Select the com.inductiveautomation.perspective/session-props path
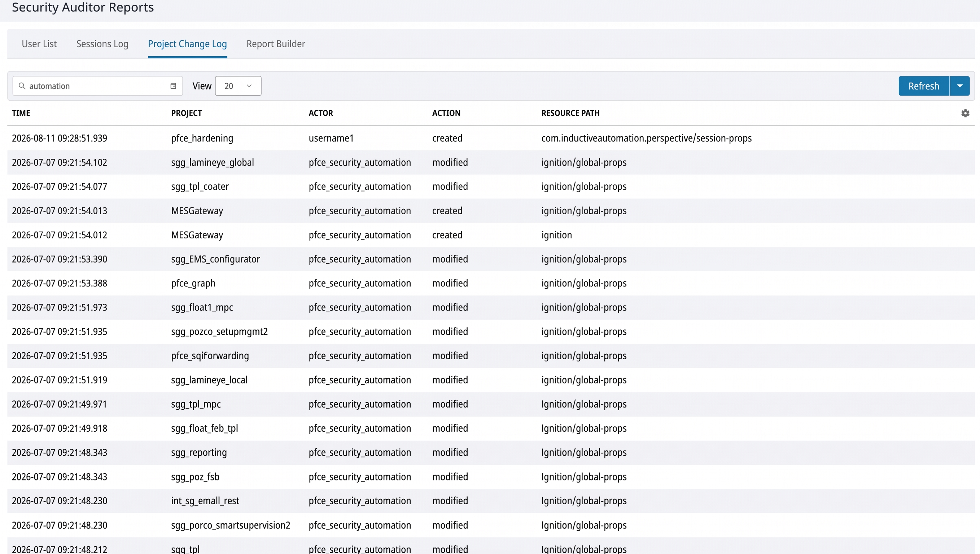 (647, 138)
